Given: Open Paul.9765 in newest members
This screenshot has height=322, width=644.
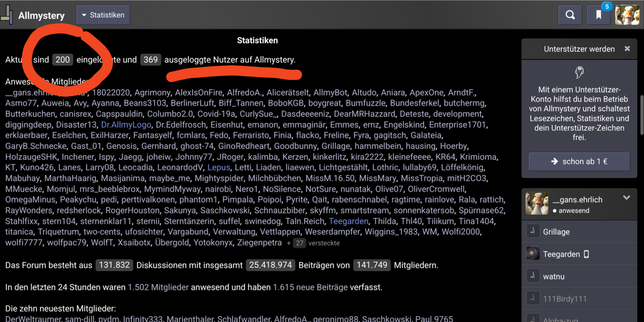Looking at the screenshot, I should [435, 319].
